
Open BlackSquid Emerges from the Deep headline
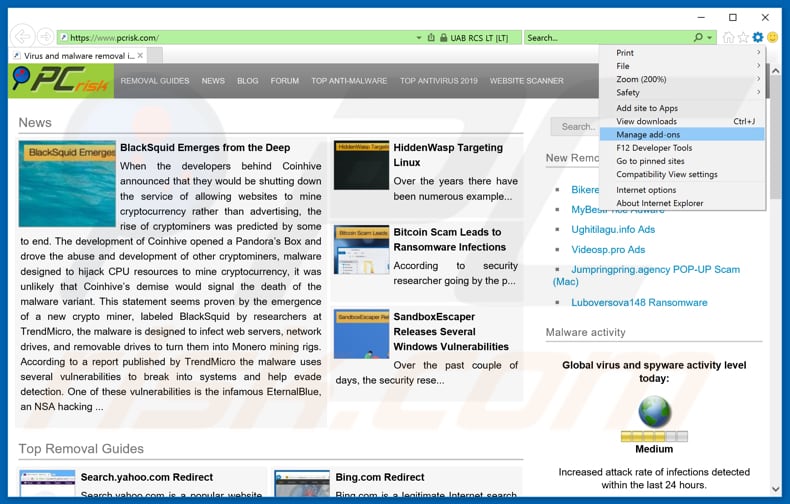point(205,148)
